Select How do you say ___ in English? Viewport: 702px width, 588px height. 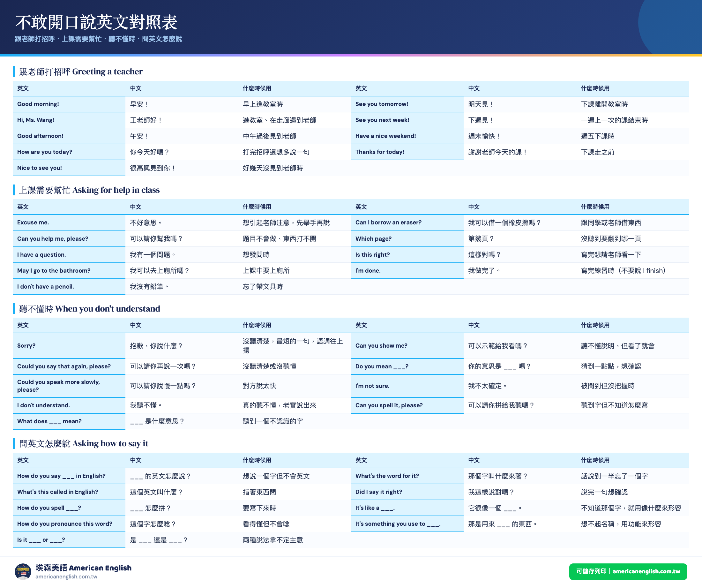tap(61, 476)
